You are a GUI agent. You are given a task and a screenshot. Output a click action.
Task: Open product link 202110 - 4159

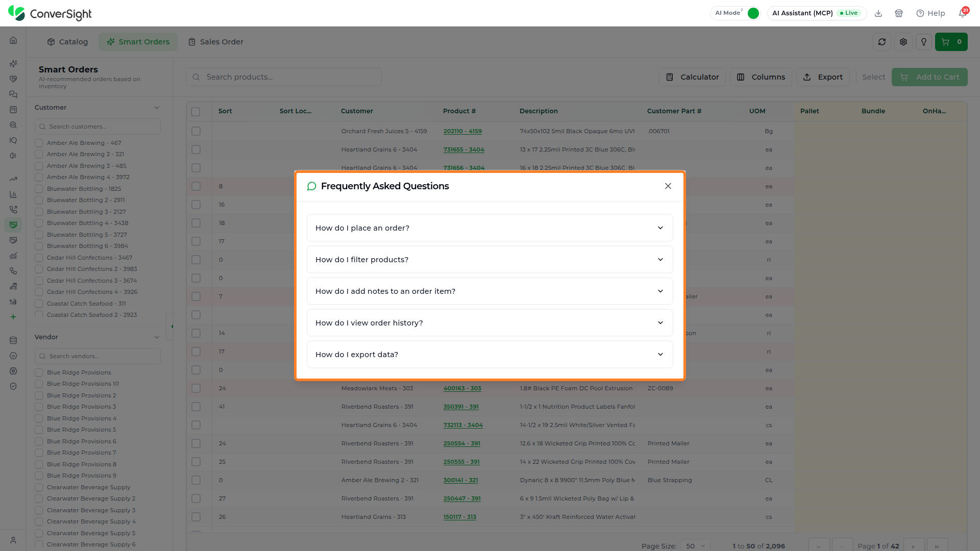[462, 131]
